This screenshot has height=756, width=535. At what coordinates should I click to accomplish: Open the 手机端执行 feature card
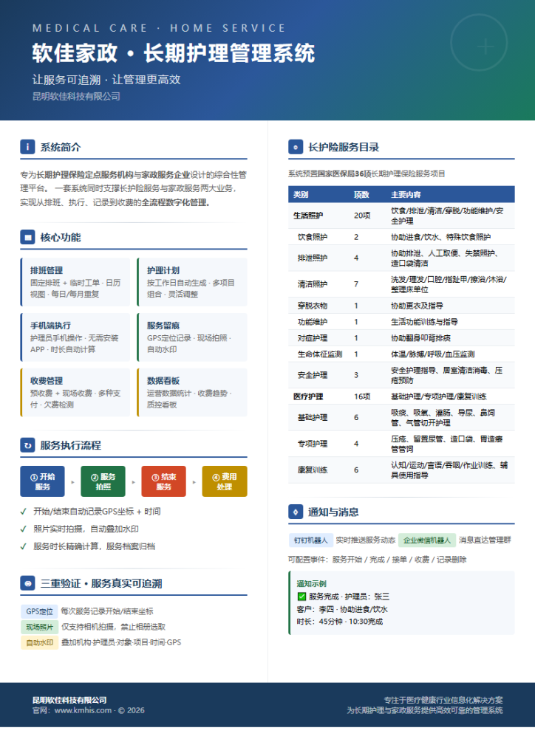(75, 337)
